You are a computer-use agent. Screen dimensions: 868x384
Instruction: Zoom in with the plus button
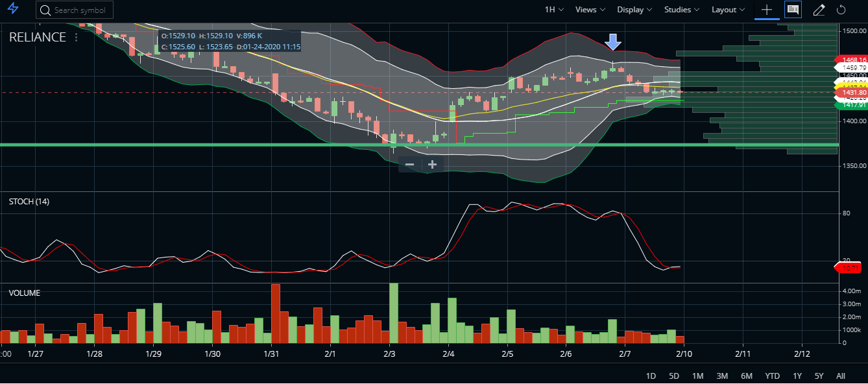click(433, 164)
